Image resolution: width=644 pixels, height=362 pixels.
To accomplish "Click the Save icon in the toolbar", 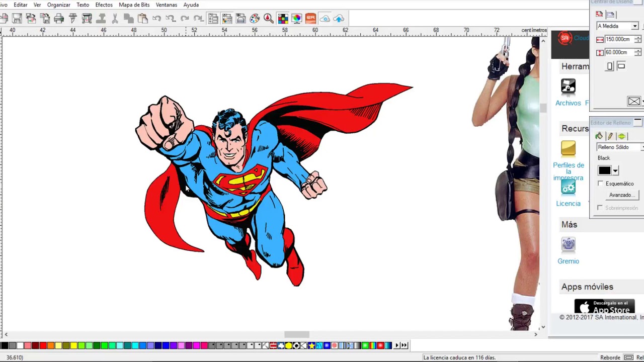I will pos(17,19).
